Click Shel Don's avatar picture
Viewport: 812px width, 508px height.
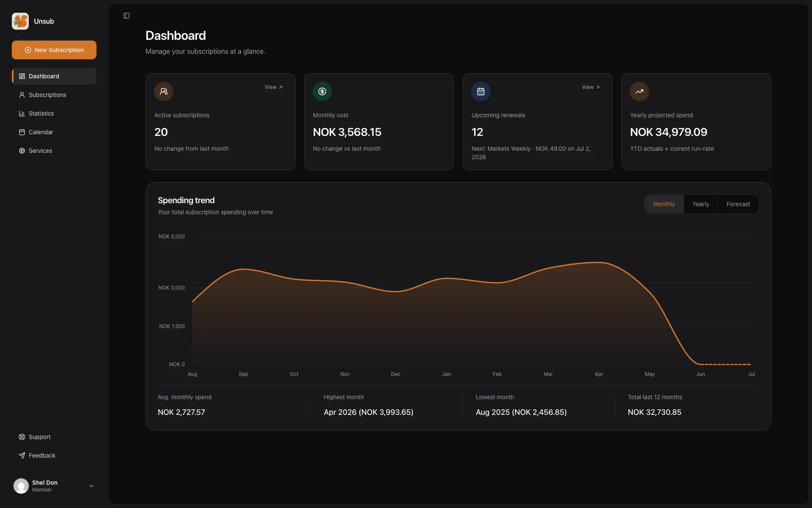pyautogui.click(x=21, y=486)
